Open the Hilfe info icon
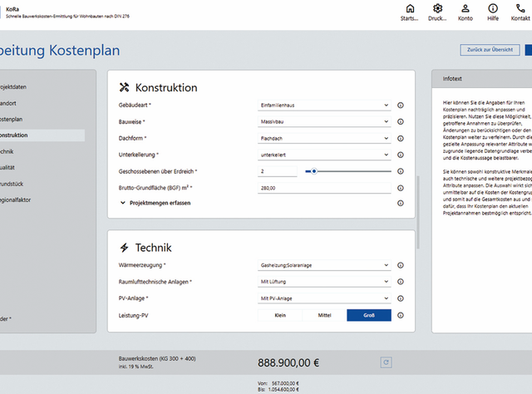This screenshot has width=532, height=394. point(493,8)
